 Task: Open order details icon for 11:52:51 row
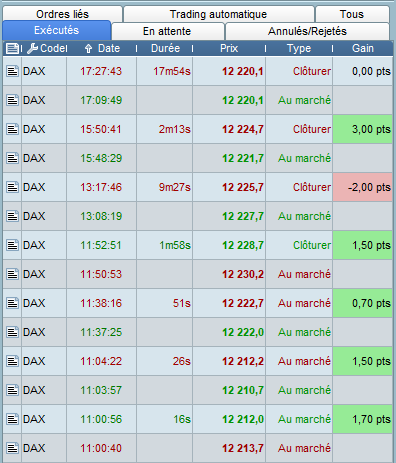[x=12, y=245]
